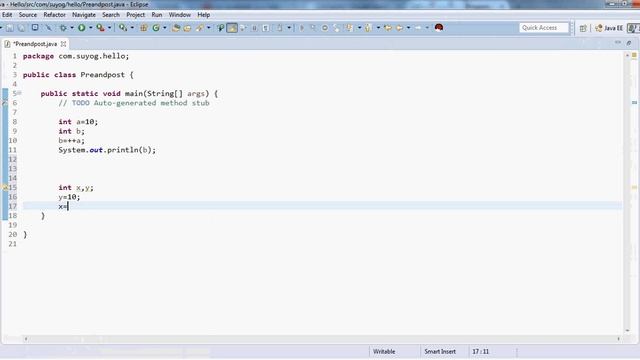Click the Run Last Tool icon with red toolbox

[100, 28]
